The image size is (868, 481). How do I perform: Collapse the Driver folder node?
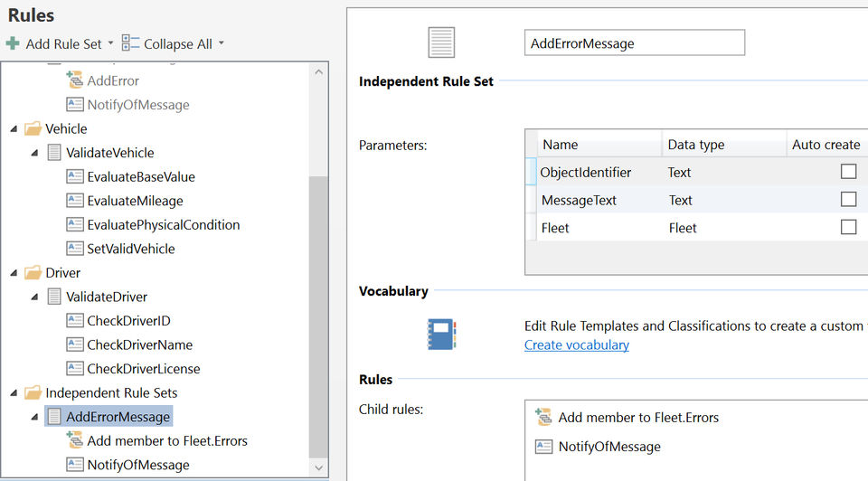tap(13, 273)
